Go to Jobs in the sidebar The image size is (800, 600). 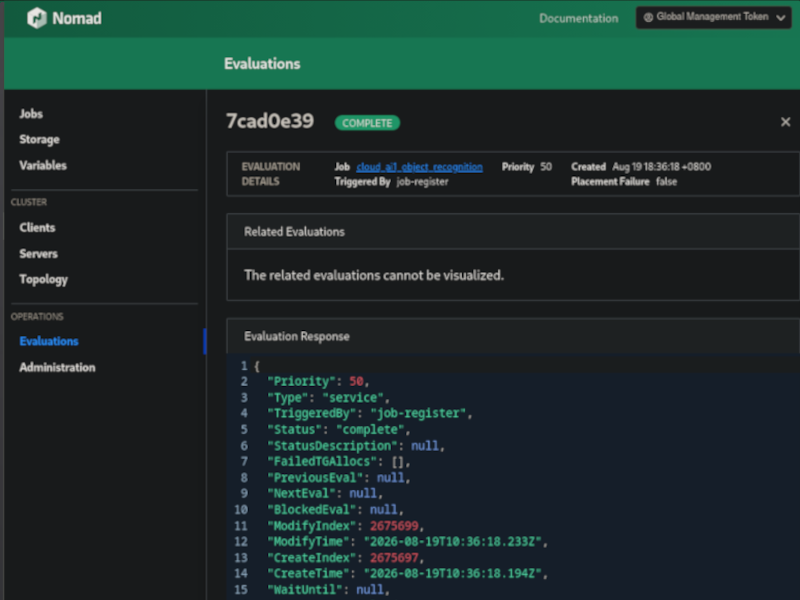[x=31, y=114]
